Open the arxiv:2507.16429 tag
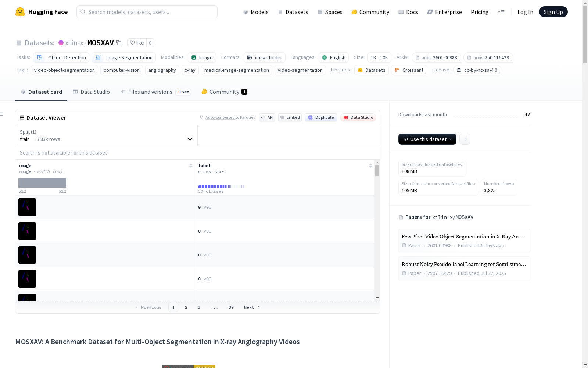Viewport: 588px width, 368px height. click(488, 57)
